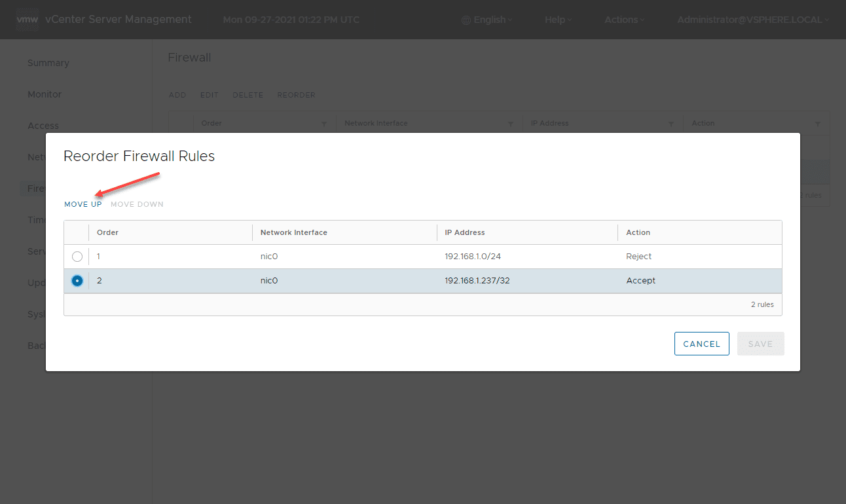Open the Actions dropdown menu
This screenshot has width=846, height=504.
[x=624, y=20]
